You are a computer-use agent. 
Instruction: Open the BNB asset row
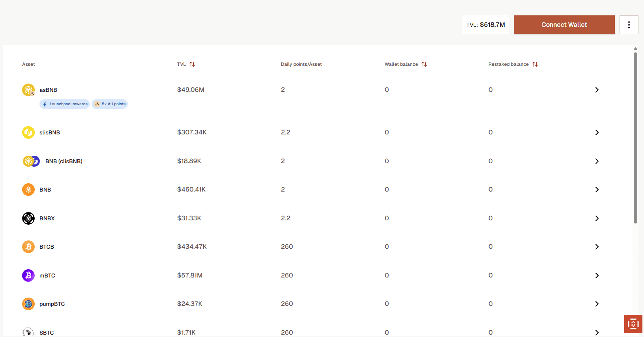[45, 190]
